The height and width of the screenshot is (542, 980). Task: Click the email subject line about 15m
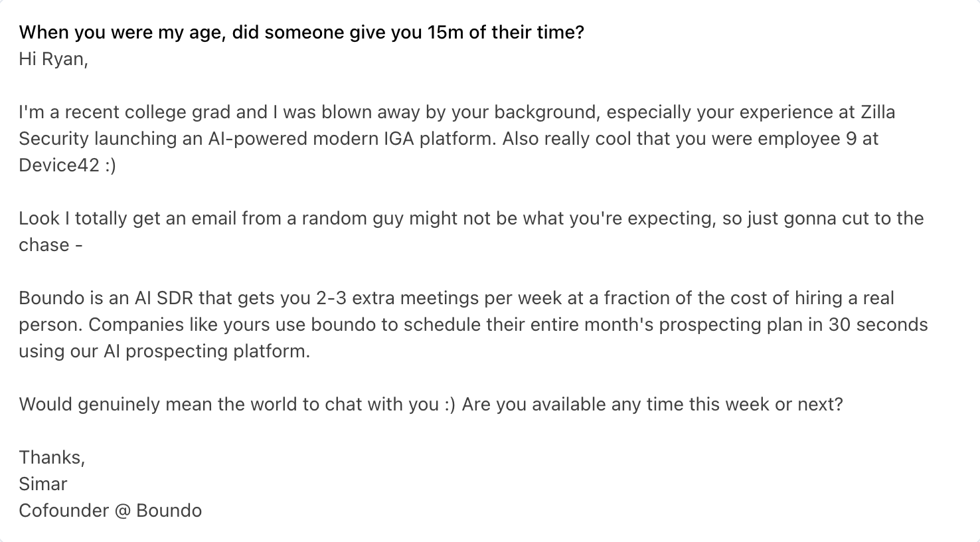pyautogui.click(x=301, y=33)
